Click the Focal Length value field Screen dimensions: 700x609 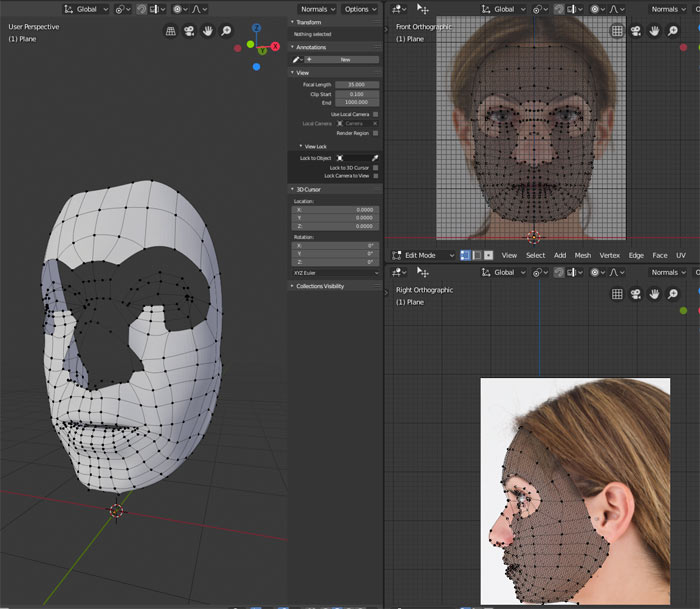[357, 84]
